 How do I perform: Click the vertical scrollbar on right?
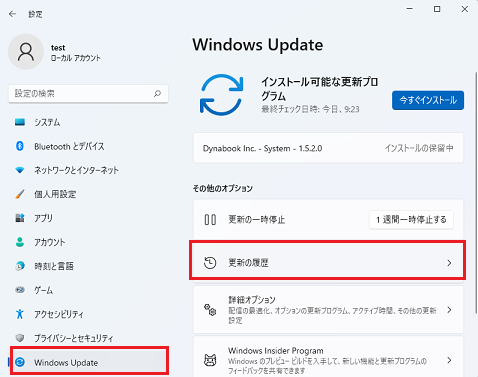click(476, 193)
